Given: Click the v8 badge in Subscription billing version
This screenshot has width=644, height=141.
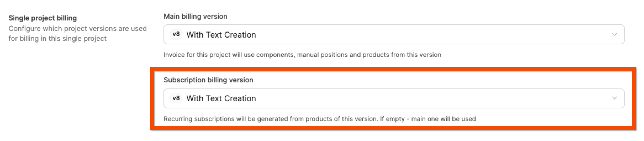Looking at the screenshot, I should [176, 98].
